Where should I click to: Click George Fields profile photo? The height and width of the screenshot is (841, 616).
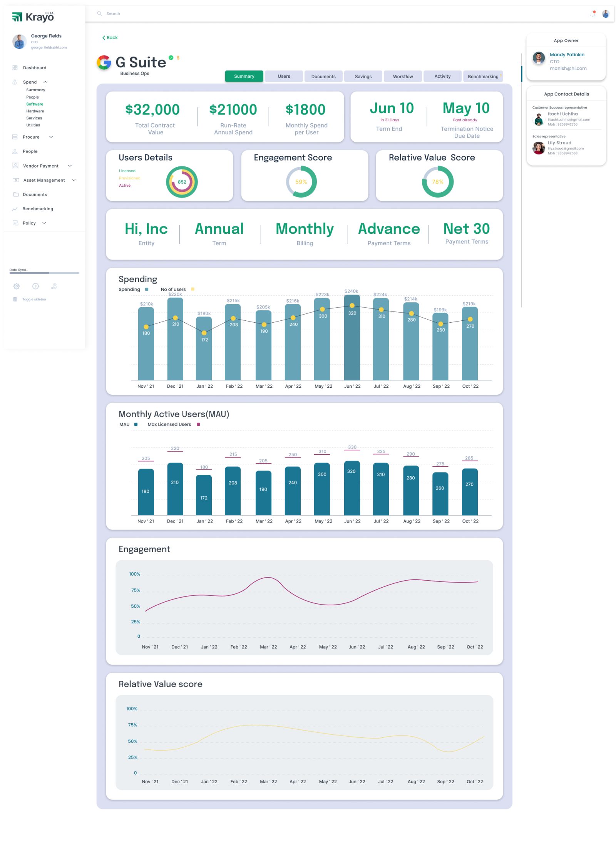pos(19,41)
